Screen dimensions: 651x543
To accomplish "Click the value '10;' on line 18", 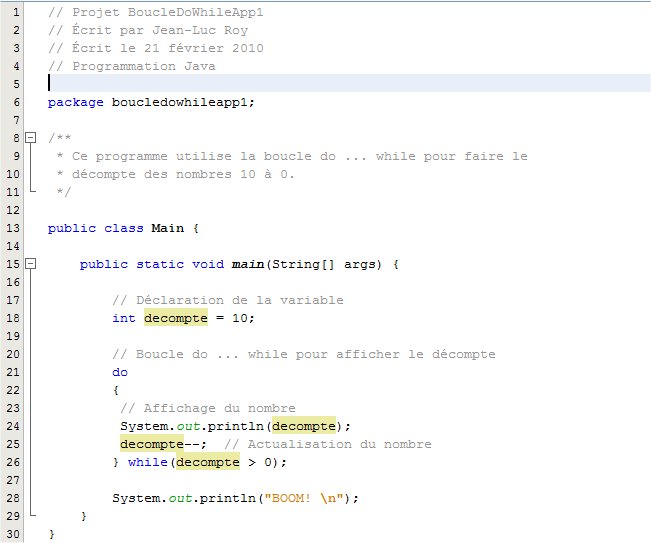I will (243, 318).
